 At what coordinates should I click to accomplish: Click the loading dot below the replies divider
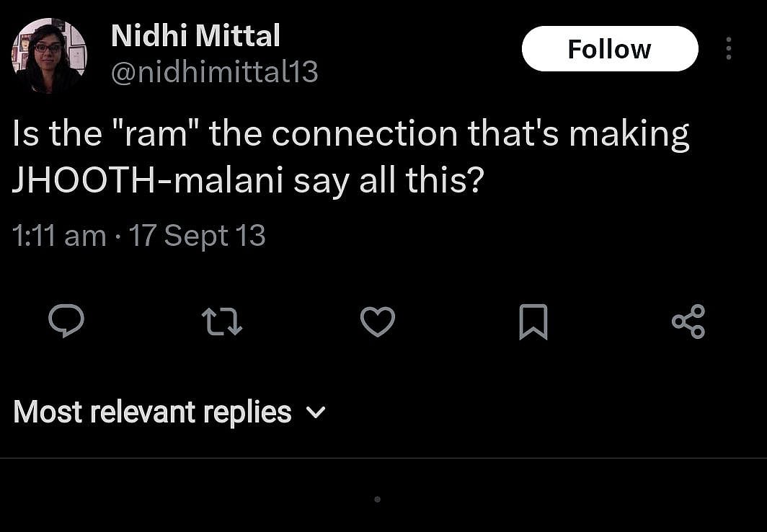tap(377, 499)
